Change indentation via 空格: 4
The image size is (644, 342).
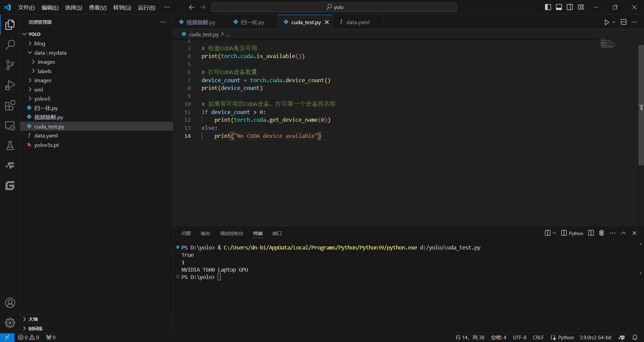[x=498, y=338]
